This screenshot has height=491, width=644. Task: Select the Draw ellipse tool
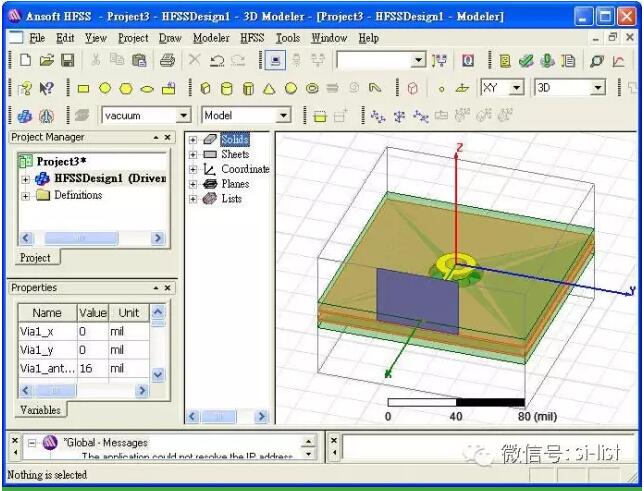[147, 89]
